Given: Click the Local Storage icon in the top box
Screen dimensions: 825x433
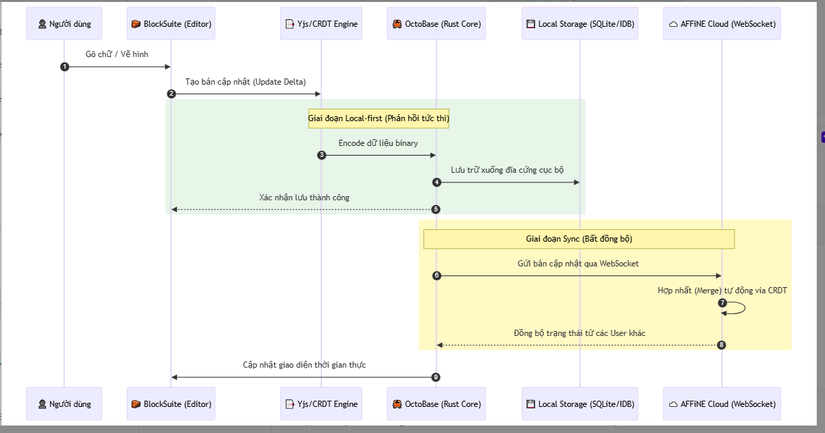Looking at the screenshot, I should coord(530,22).
